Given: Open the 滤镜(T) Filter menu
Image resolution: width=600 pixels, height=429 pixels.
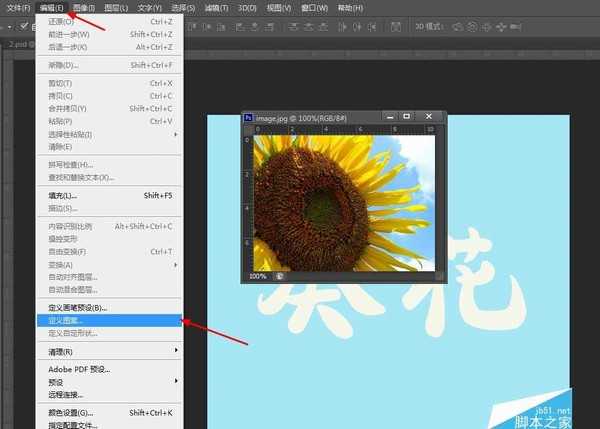Looking at the screenshot, I should [x=216, y=7].
